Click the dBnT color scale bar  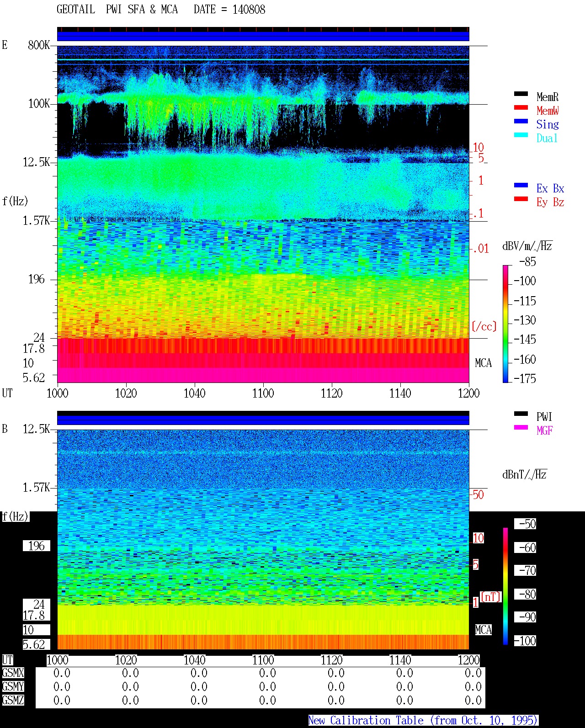point(505,586)
